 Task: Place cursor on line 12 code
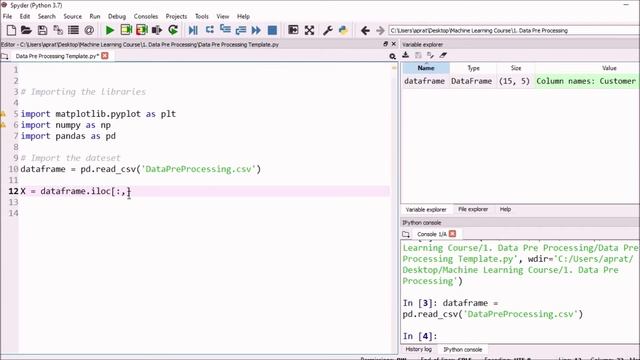click(x=76, y=191)
